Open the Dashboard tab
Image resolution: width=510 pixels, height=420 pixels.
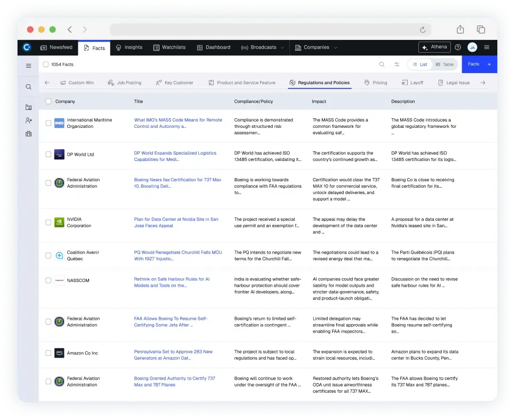[214, 47]
